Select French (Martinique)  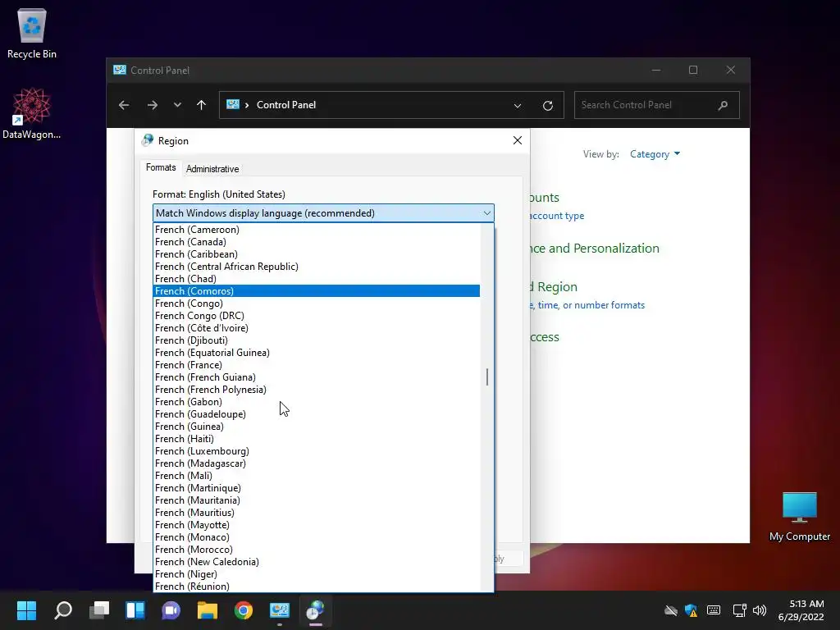coord(316,488)
